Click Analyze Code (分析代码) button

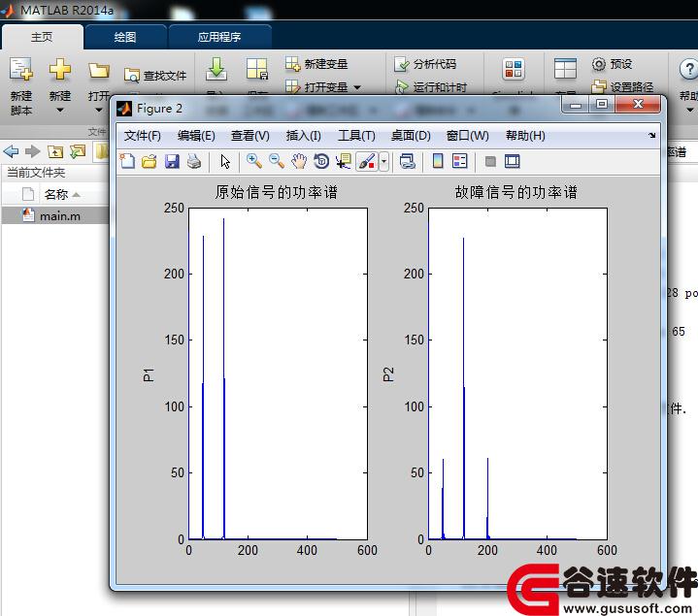click(425, 64)
